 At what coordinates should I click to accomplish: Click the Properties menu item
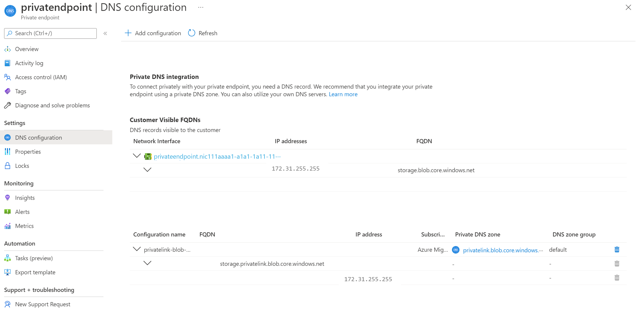point(27,151)
